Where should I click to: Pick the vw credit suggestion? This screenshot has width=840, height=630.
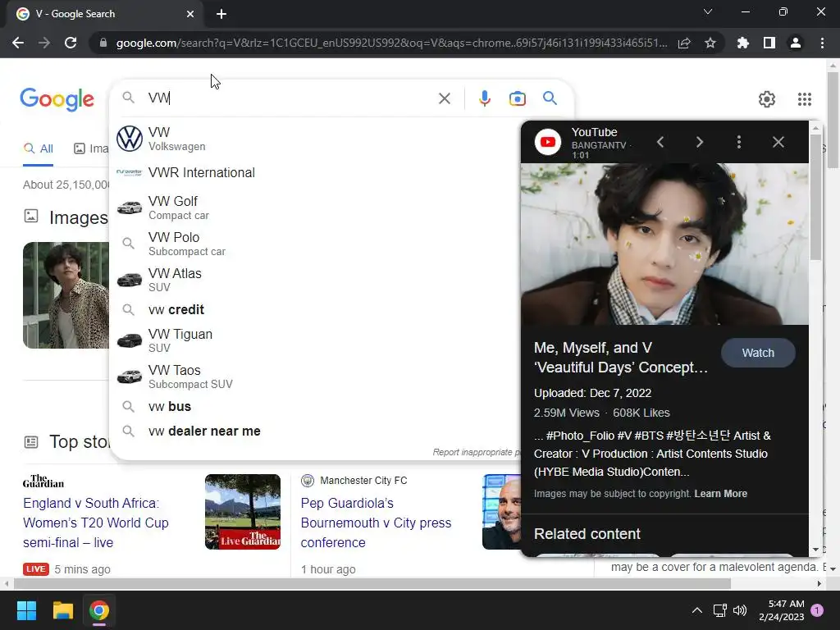[316, 309]
